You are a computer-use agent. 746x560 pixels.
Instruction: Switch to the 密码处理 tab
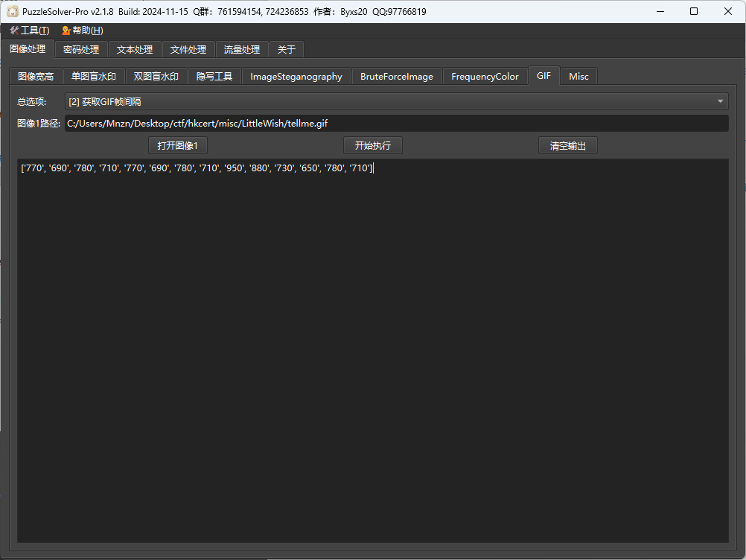point(81,50)
